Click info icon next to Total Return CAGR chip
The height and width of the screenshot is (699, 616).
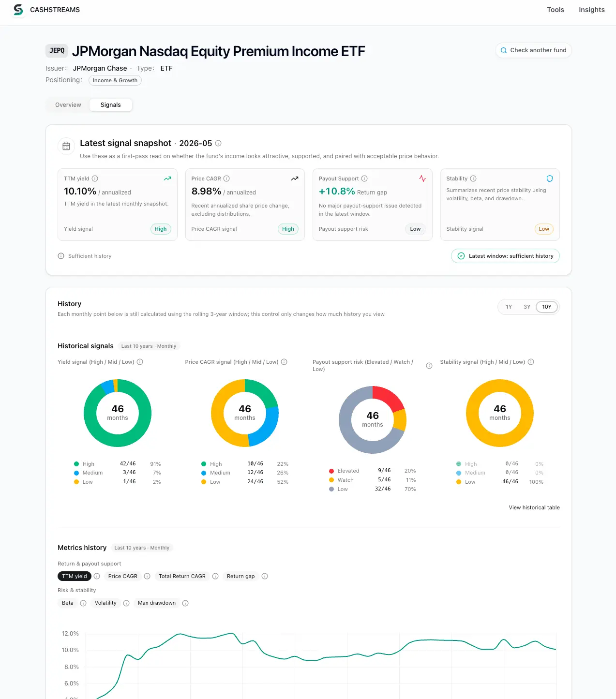click(x=215, y=576)
